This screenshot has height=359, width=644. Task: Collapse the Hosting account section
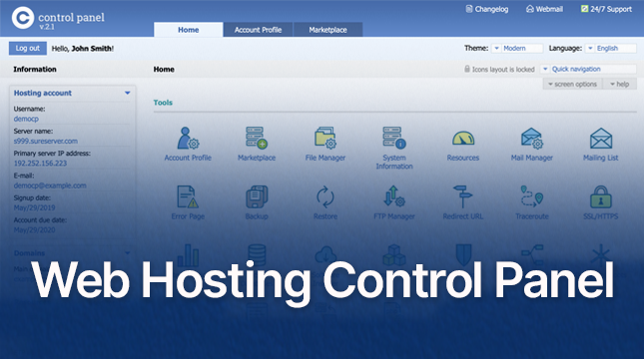pos(128,93)
